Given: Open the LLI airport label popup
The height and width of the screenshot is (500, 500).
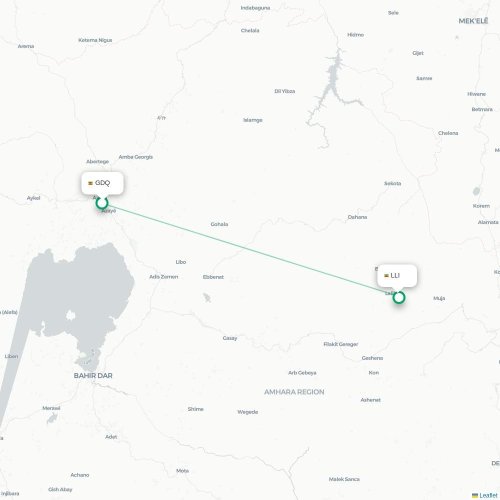Looking at the screenshot, I should (397, 276).
